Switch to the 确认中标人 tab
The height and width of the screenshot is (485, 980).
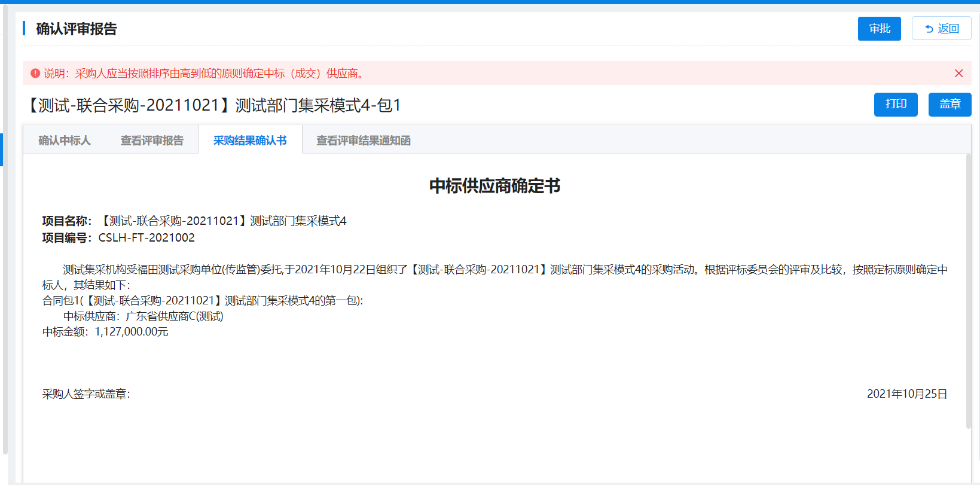[x=65, y=141]
